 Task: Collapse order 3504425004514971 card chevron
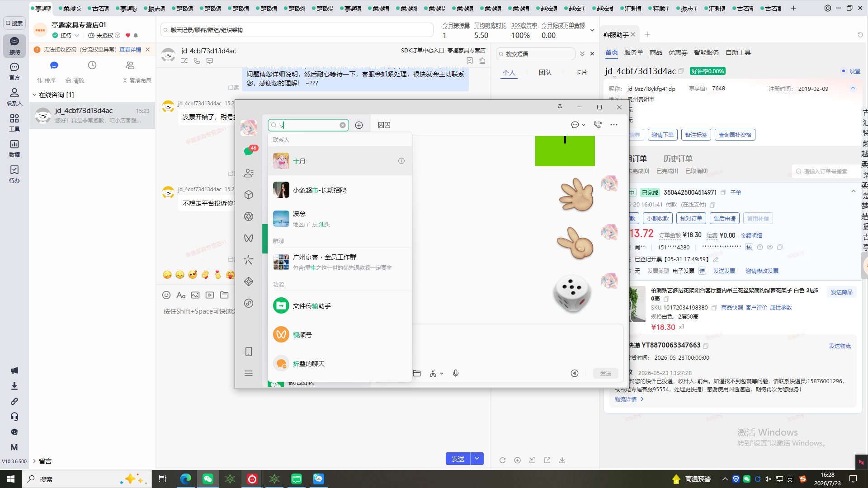coord(854,191)
